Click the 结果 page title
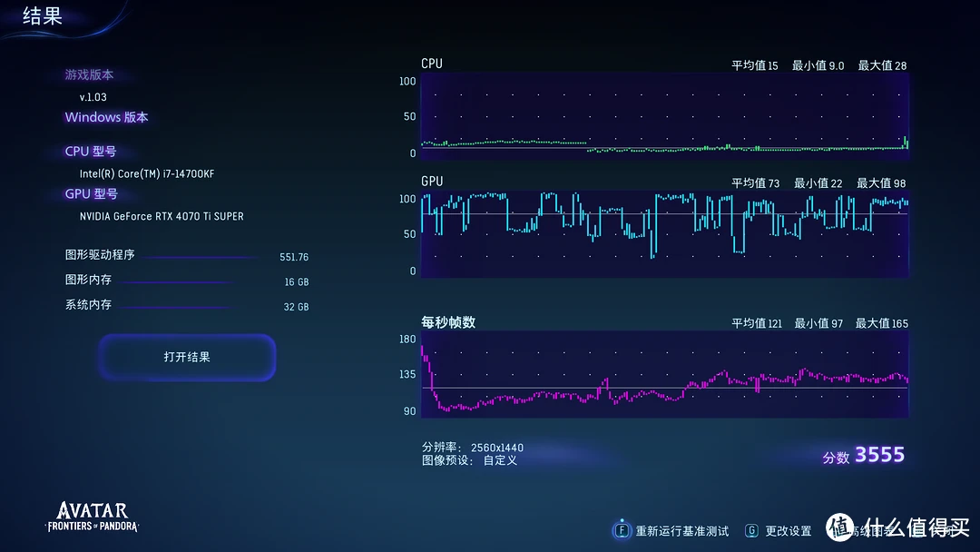This screenshot has width=980, height=552. pos(43,15)
